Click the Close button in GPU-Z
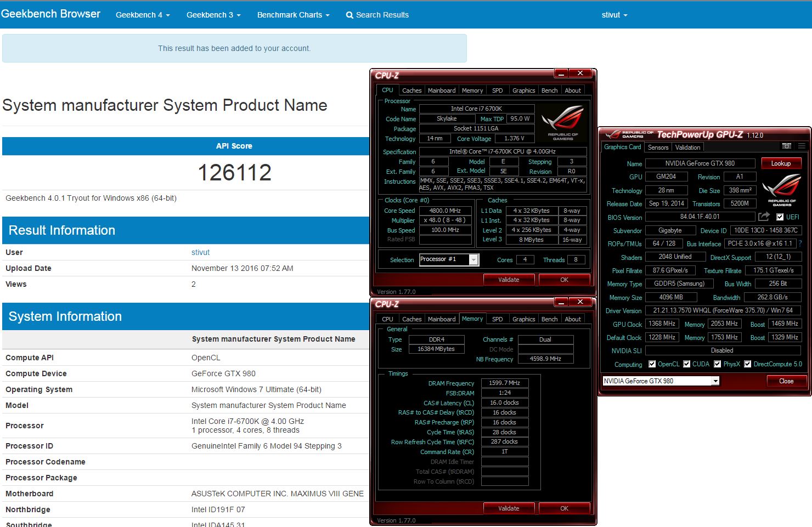This screenshot has width=812, height=527. (x=786, y=381)
